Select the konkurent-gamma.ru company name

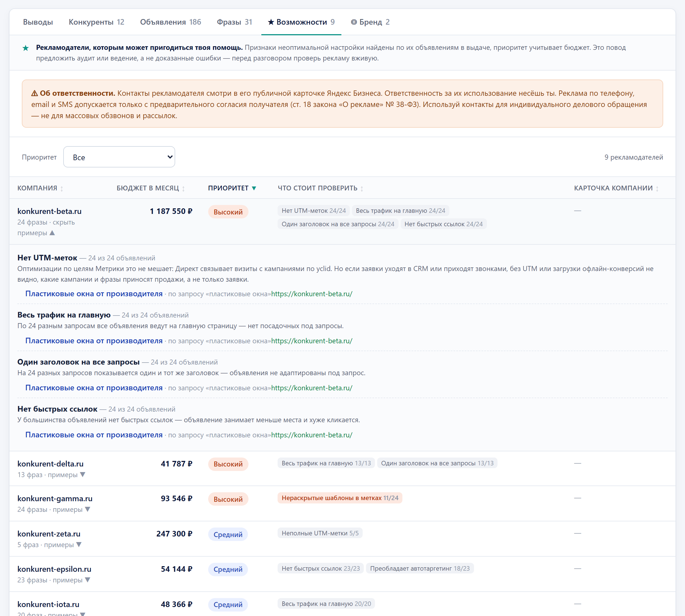click(55, 499)
